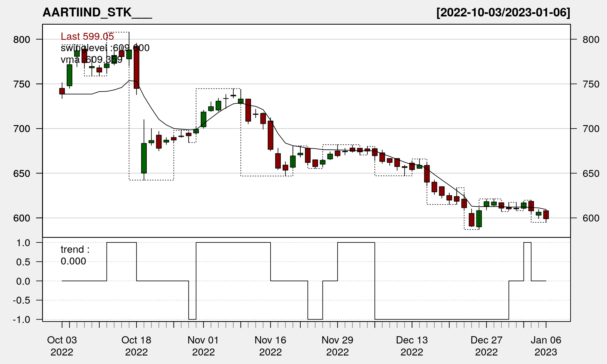Click the 'Oct 03 2022' date axis label
Screen dimensions: 607x364
[x=62, y=346]
